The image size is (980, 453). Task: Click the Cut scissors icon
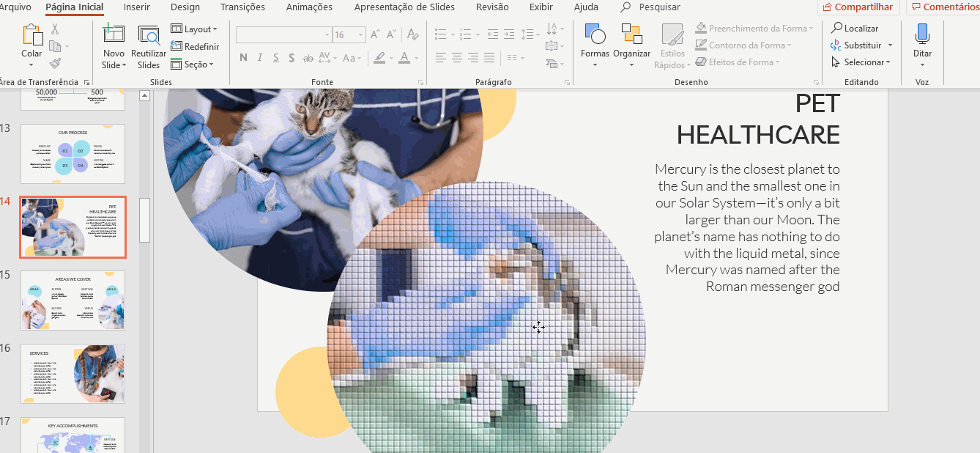coord(55,29)
